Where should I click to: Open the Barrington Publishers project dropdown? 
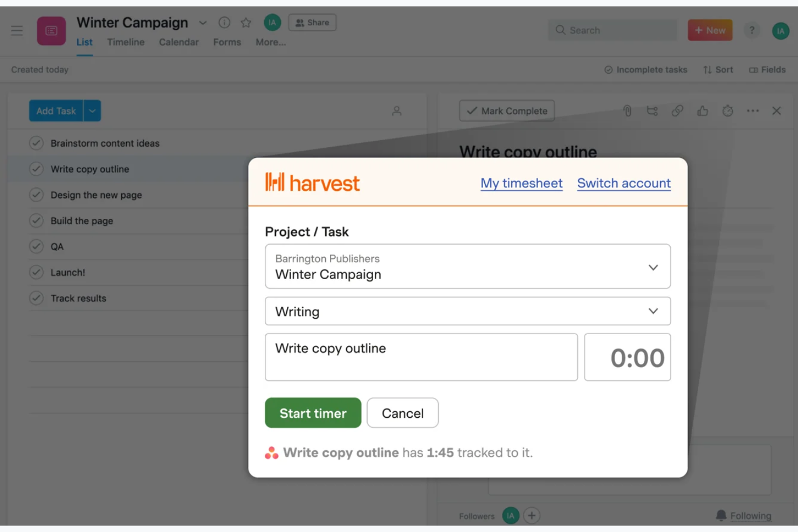point(653,267)
